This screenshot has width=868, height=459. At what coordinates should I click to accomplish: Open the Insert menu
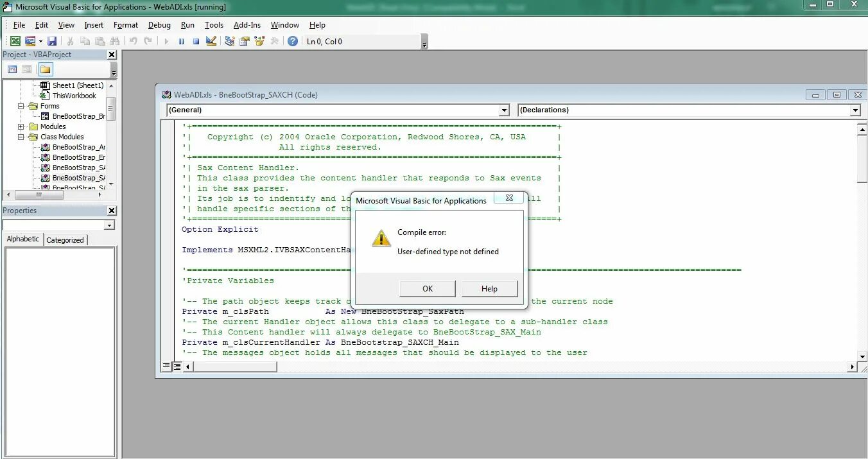94,25
